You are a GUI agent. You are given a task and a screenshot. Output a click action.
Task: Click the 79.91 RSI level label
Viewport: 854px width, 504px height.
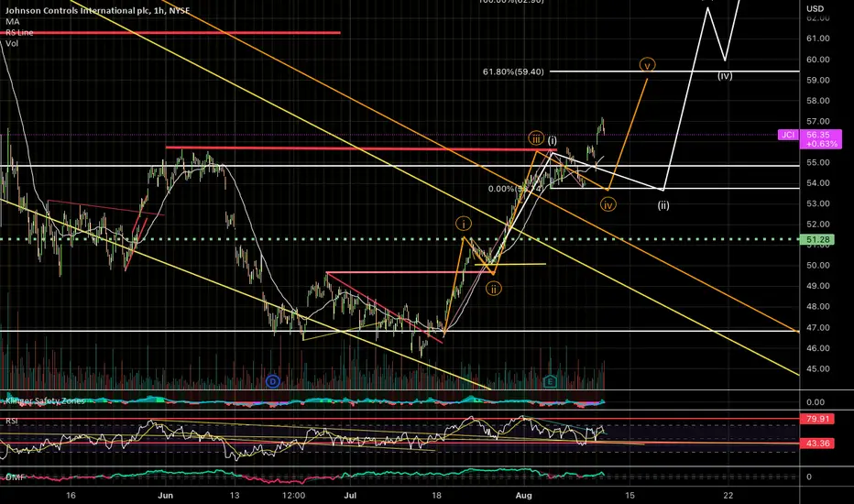[x=816, y=419]
